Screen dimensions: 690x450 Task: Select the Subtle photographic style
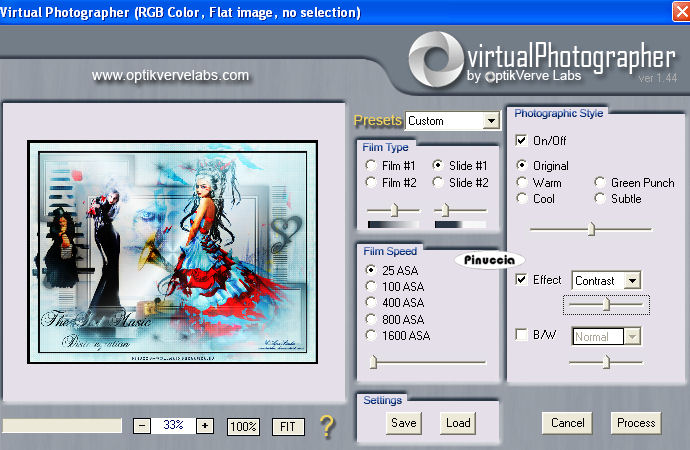point(599,198)
